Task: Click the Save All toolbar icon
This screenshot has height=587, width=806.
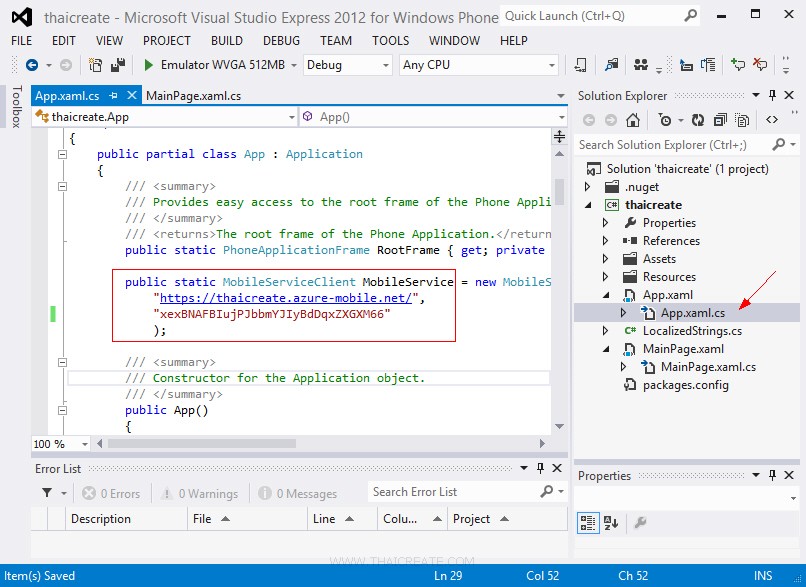Action: [x=118, y=65]
